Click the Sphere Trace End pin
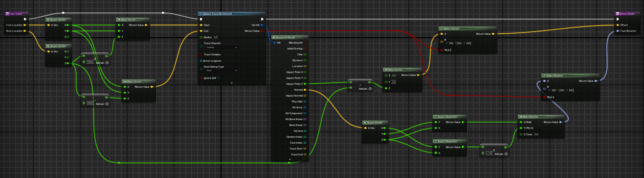The height and width of the screenshot is (178, 644). [201, 31]
